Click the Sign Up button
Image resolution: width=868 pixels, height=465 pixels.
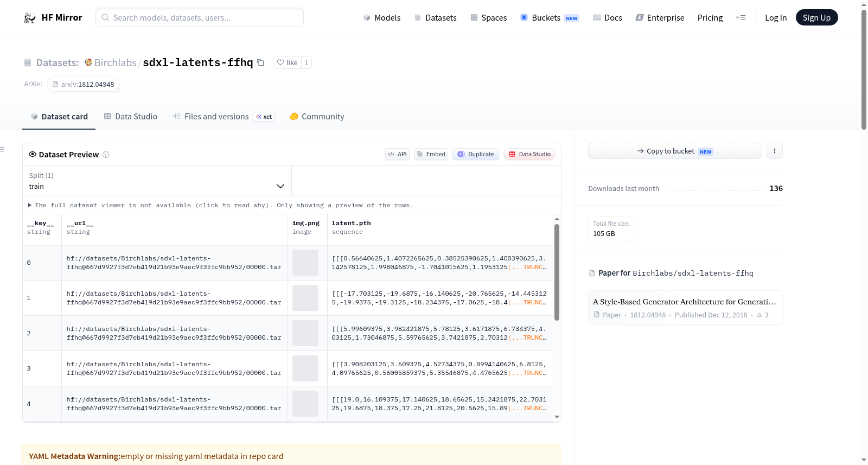[817, 18]
